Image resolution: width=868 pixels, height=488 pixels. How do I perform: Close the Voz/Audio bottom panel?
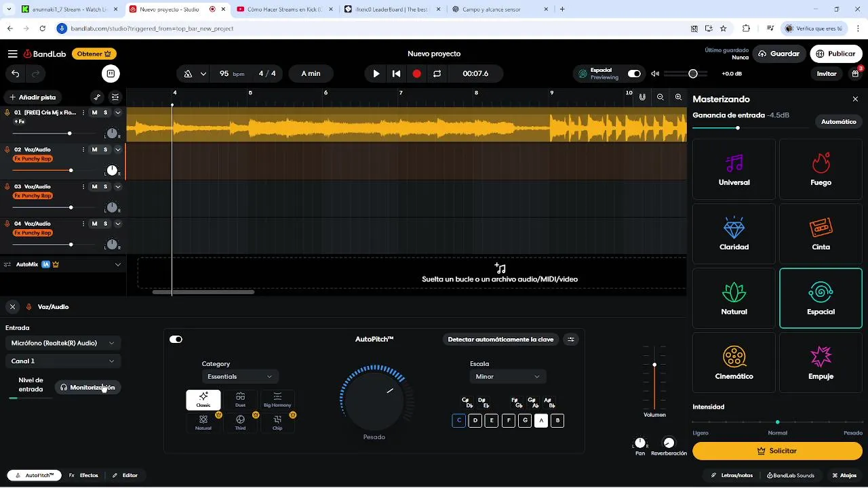(x=13, y=307)
